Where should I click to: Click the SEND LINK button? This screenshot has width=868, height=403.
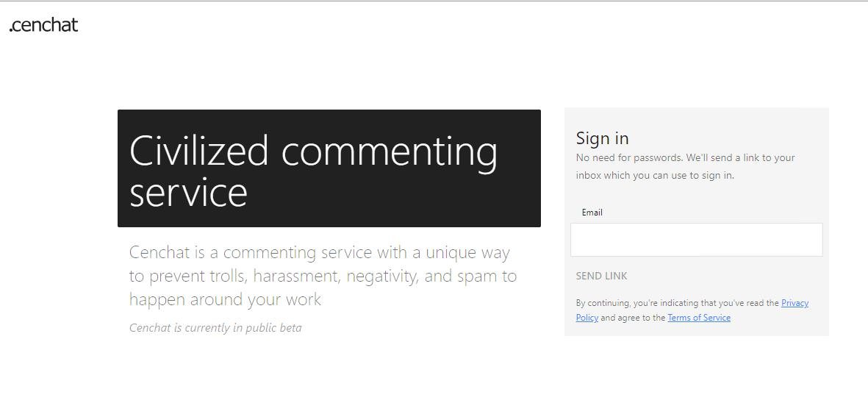pyautogui.click(x=602, y=276)
